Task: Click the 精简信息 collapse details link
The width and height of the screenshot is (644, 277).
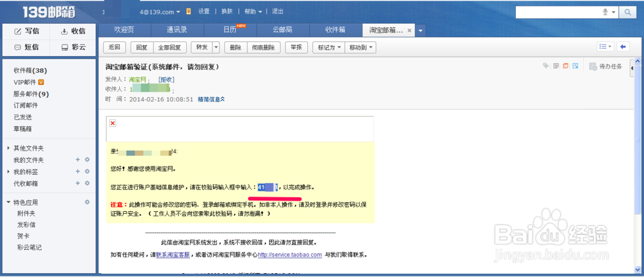Action: click(x=211, y=99)
